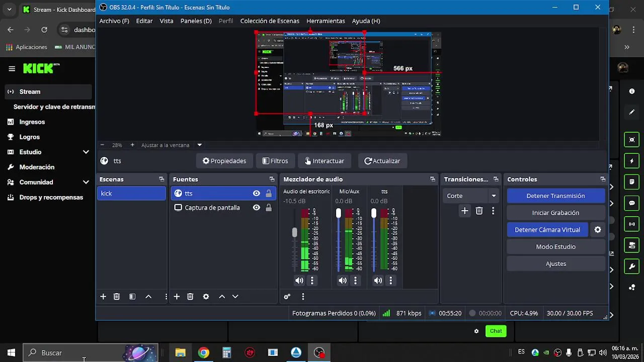Open tts audio channel three-dot options
Screen dimensions: 644x362
pyautogui.click(x=390, y=281)
